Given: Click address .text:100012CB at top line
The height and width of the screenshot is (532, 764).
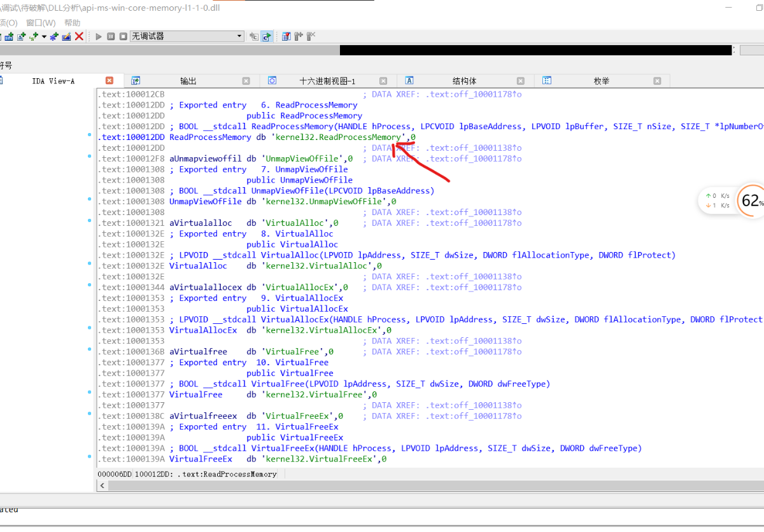Looking at the screenshot, I should (131, 94).
